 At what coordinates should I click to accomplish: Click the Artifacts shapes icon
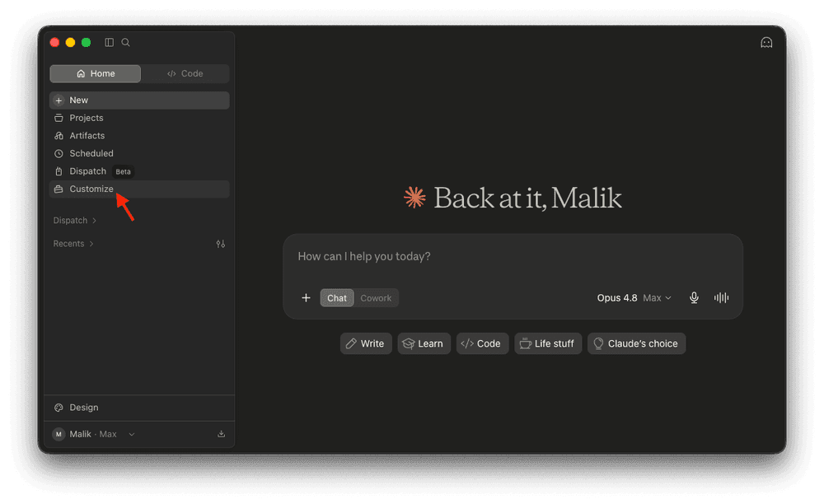59,135
